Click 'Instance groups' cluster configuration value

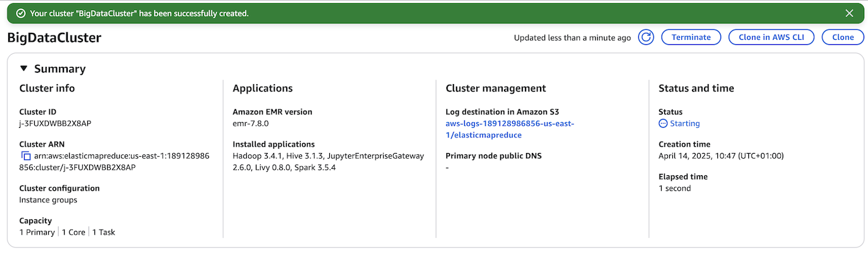(48, 200)
